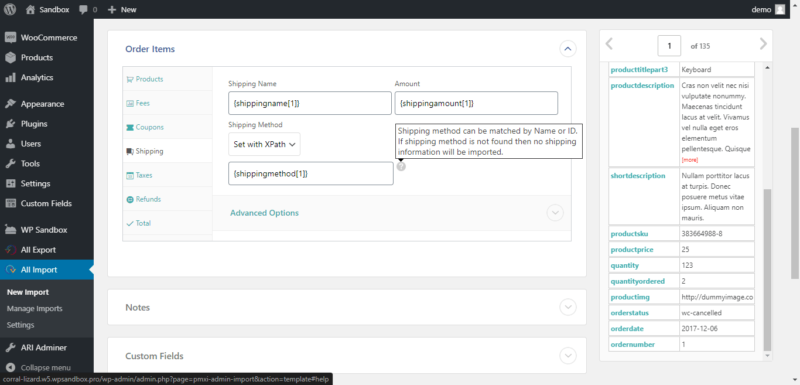Viewport: 800px width, 385px height.
Task: Collapse the Order Items section
Action: click(x=568, y=49)
